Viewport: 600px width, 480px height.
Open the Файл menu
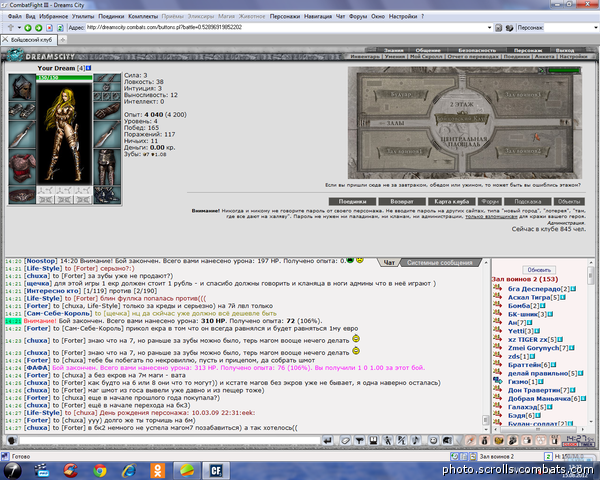pyautogui.click(x=15, y=16)
